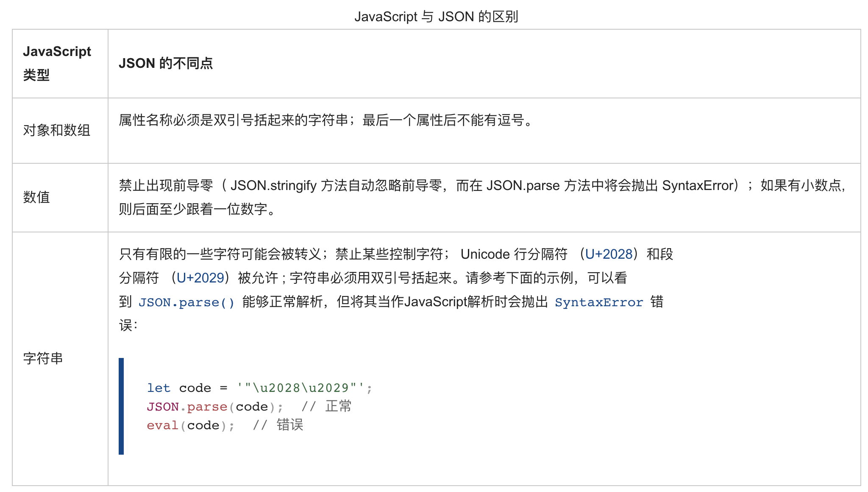Image resolution: width=868 pixels, height=492 pixels.
Task: Click the 'JSON 的不同点' column header
Action: tap(165, 63)
